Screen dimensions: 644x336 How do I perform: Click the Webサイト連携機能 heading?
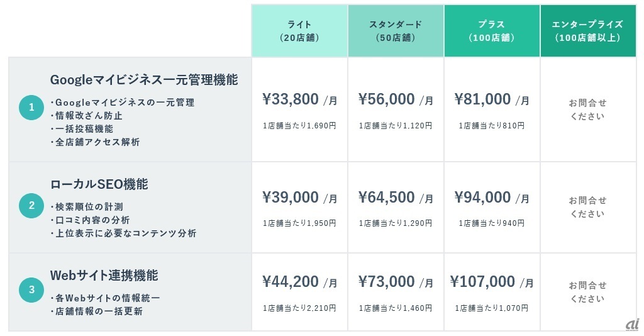104,276
